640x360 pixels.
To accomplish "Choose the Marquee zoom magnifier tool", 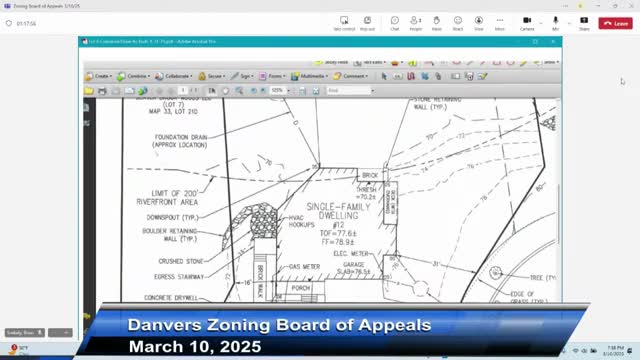I will [239, 91].
